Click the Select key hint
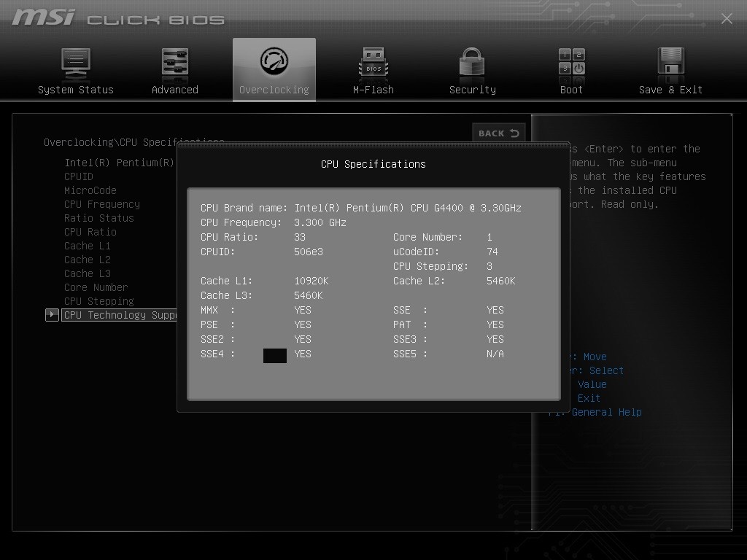Image resolution: width=747 pixels, height=560 pixels. [606, 370]
